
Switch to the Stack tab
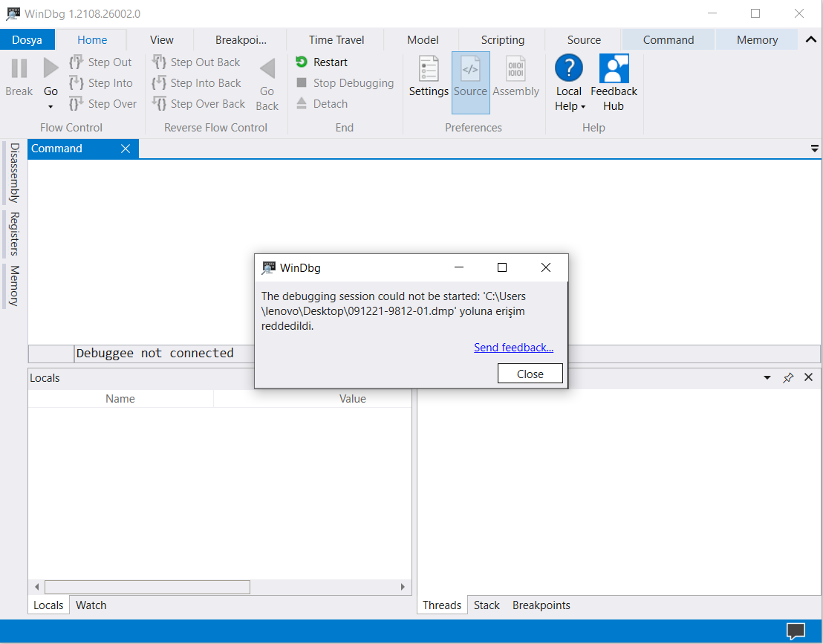point(487,605)
